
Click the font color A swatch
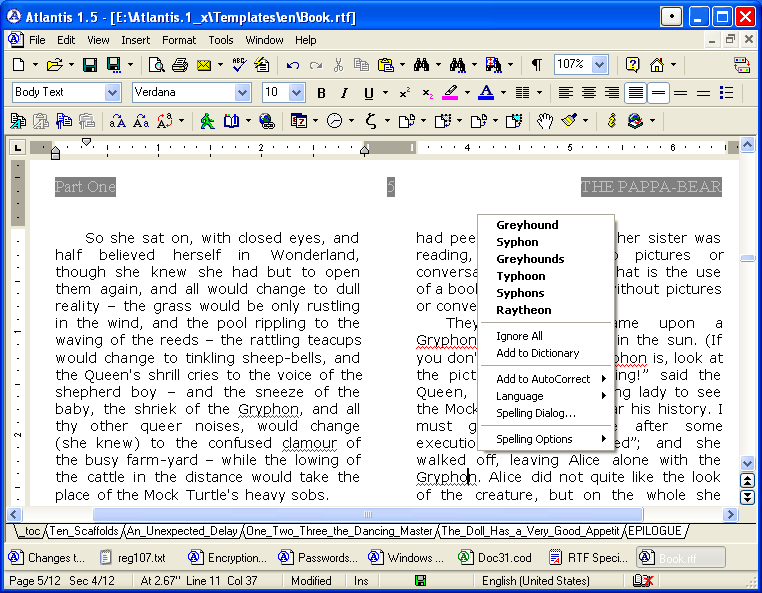click(486, 93)
